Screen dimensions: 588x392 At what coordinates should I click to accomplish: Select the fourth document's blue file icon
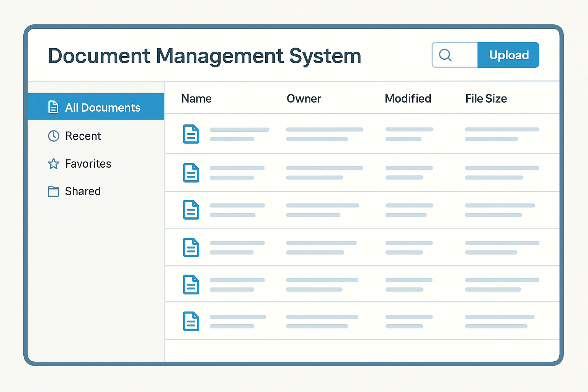[191, 247]
